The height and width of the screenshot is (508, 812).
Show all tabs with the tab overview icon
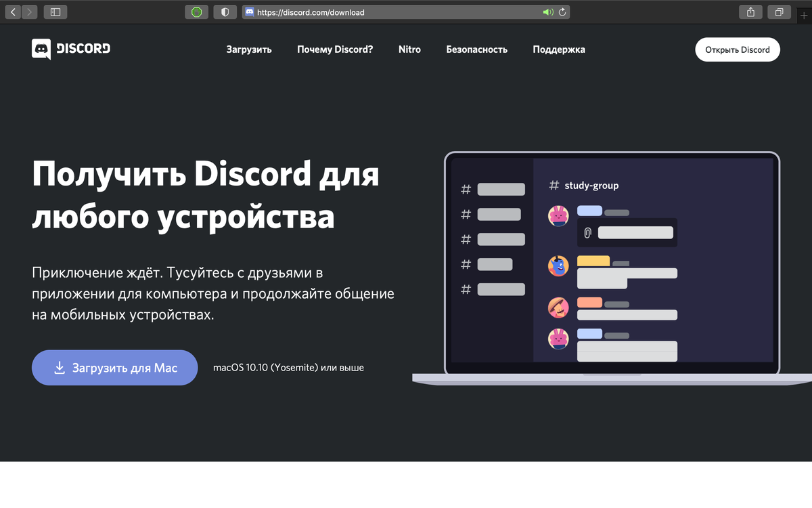[780, 12]
